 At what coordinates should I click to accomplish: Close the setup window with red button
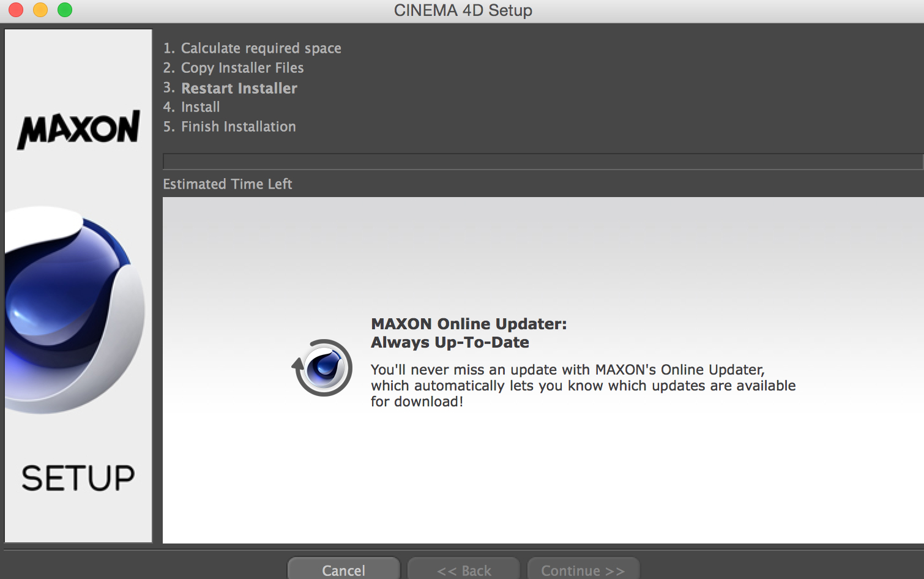pos(16,10)
